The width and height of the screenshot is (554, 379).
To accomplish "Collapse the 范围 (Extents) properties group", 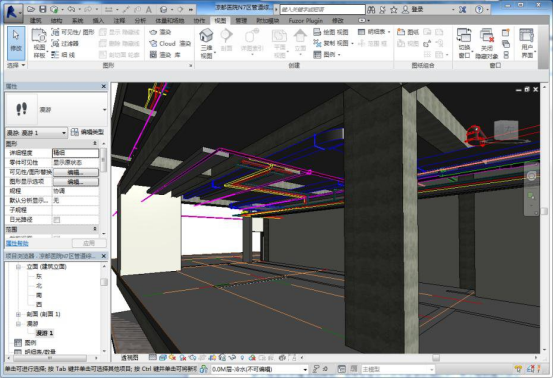I will [94, 229].
